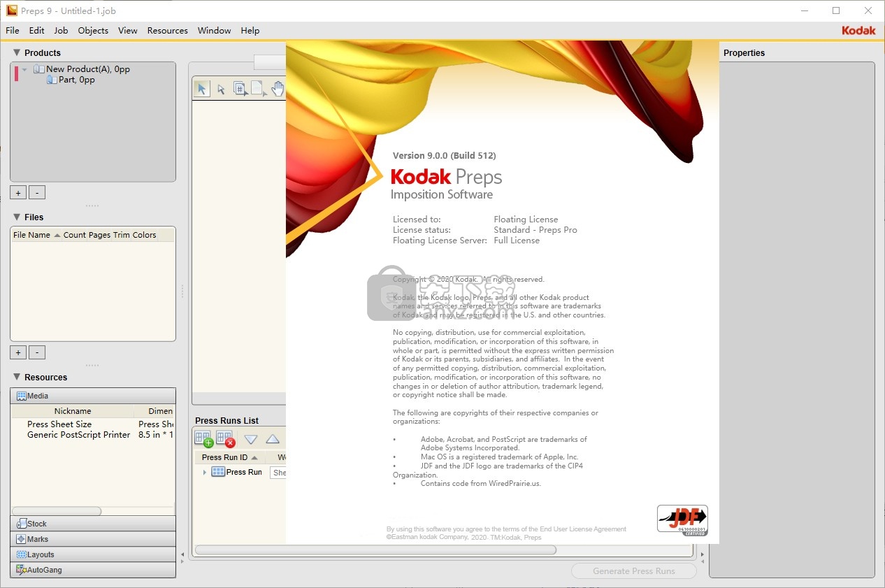Viewport: 885px width, 588px height.
Task: Click the Nickname column header
Action: point(73,411)
